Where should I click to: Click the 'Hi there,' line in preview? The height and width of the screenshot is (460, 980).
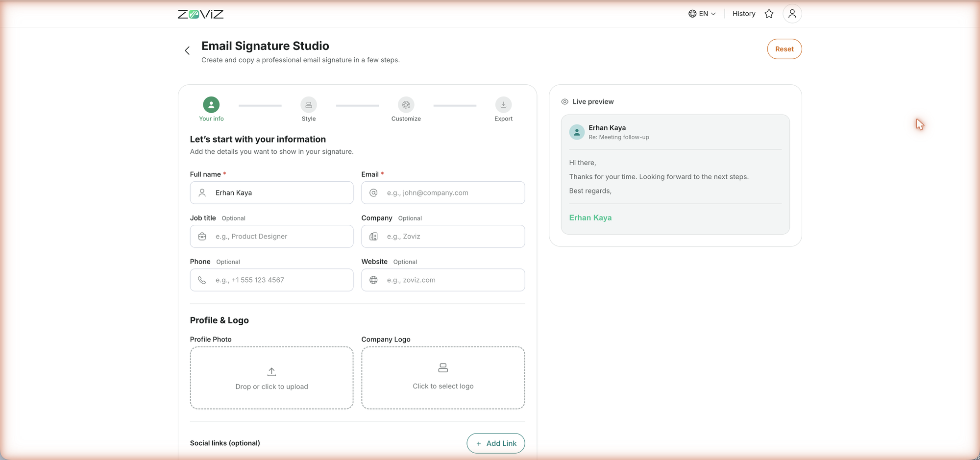(583, 163)
